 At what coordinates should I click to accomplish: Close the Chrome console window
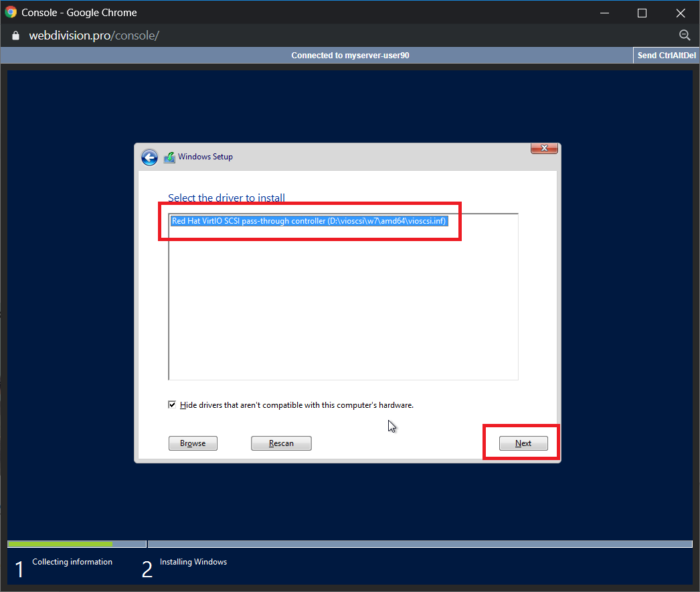coord(681,13)
